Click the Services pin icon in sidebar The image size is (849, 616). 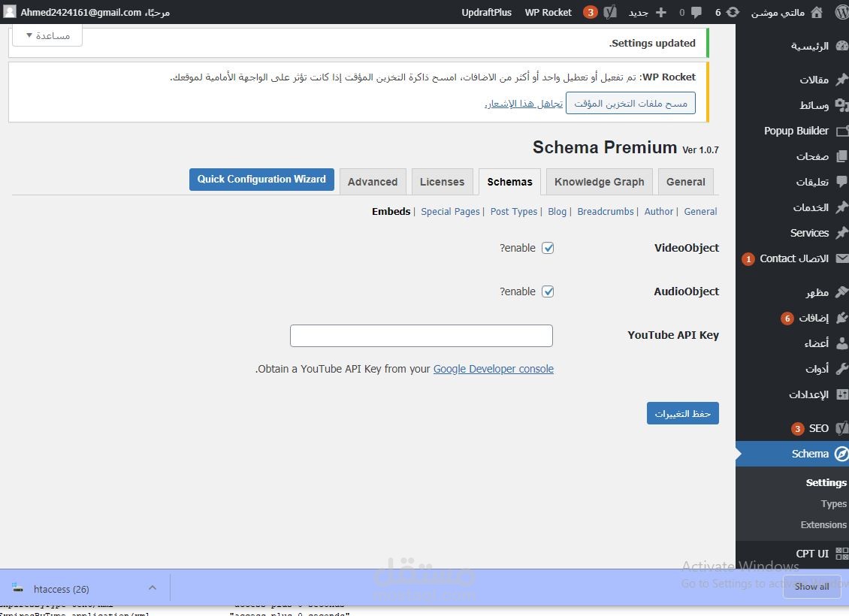click(842, 233)
